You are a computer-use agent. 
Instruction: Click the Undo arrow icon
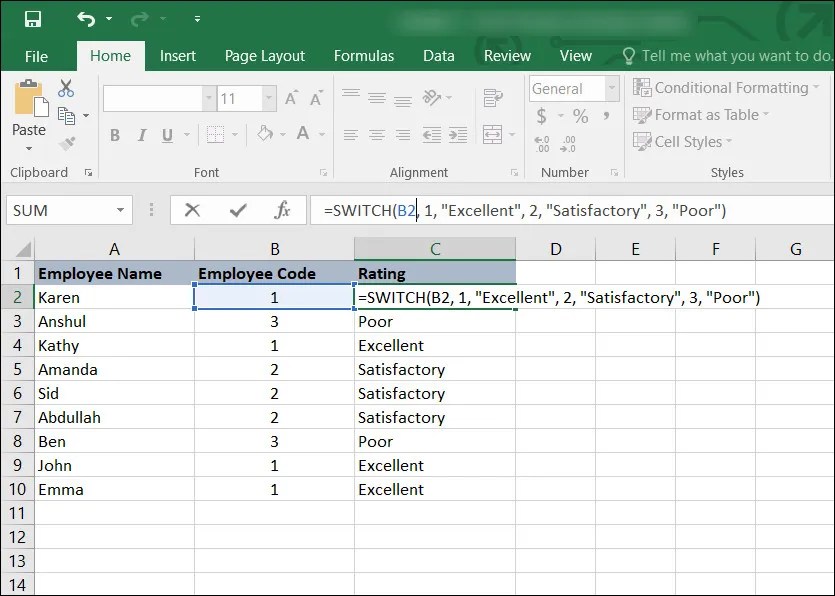86,19
